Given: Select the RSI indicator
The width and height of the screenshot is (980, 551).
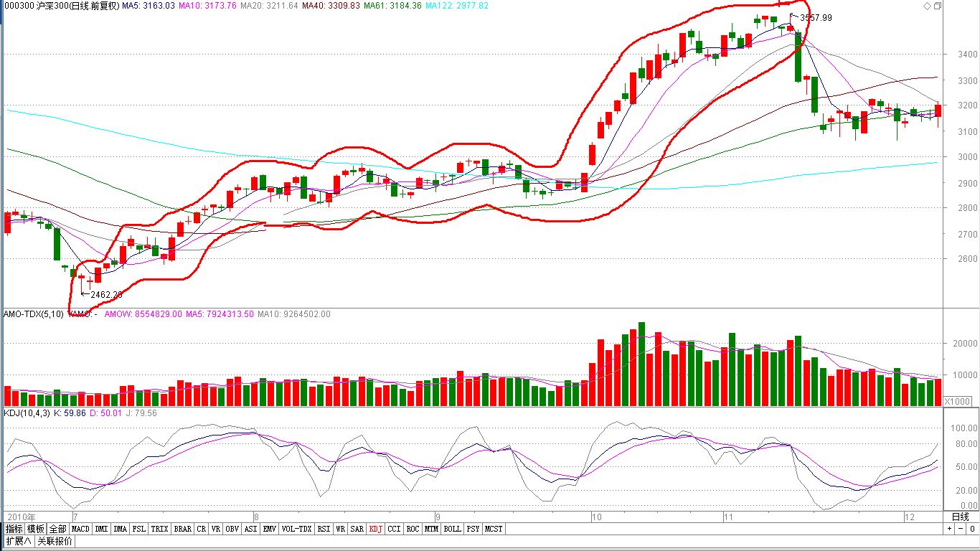Looking at the screenshot, I should point(324,529).
